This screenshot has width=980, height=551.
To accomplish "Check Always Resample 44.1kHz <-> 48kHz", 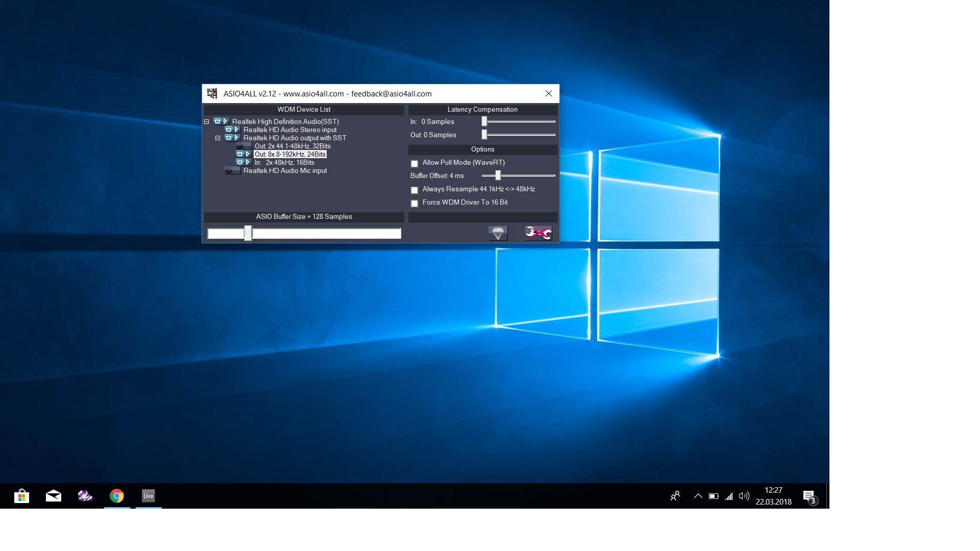I will point(414,190).
